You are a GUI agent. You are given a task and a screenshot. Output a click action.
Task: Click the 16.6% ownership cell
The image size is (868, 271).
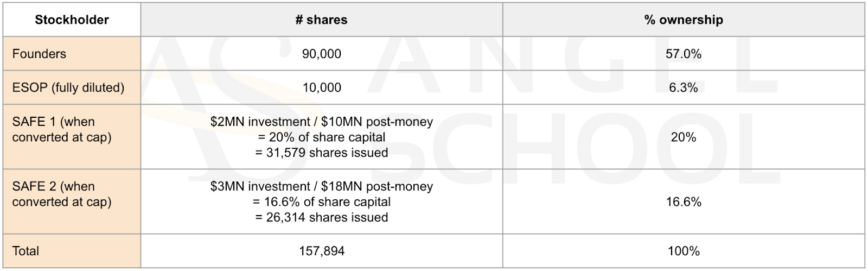684,201
